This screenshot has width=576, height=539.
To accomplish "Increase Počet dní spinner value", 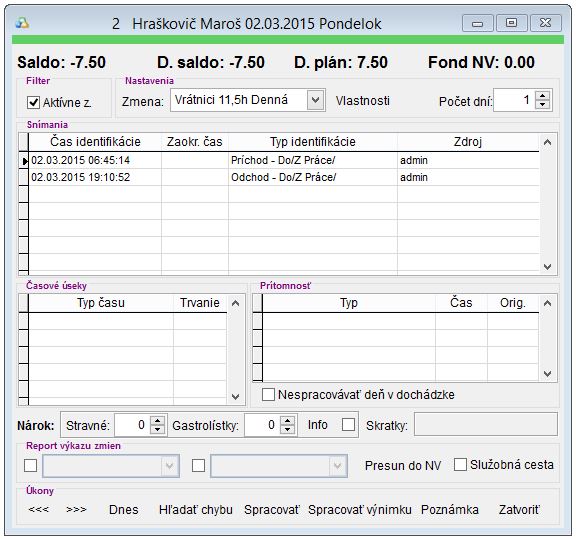I will (543, 96).
